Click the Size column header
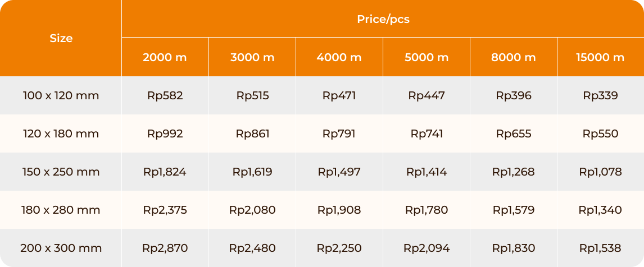Screen dimensions: 644x267 [61, 38]
